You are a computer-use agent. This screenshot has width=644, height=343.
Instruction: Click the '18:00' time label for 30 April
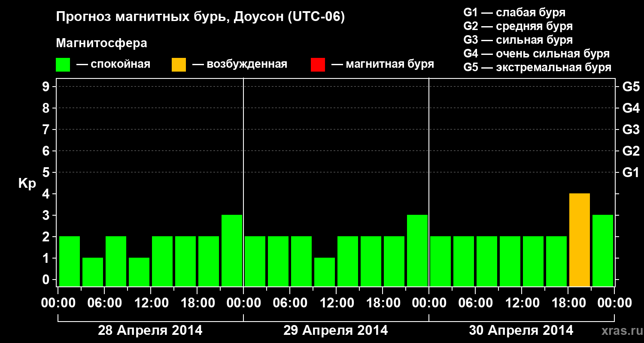click(568, 303)
